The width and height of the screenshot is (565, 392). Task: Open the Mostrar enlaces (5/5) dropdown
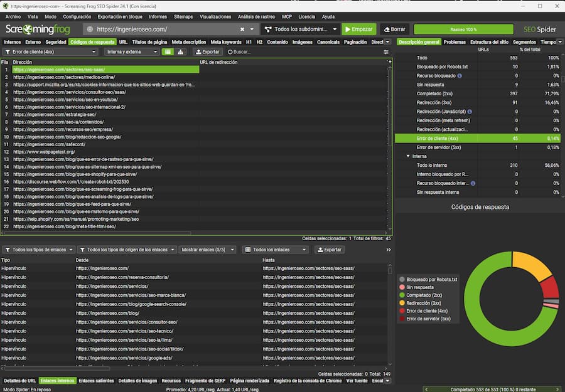[207, 250]
